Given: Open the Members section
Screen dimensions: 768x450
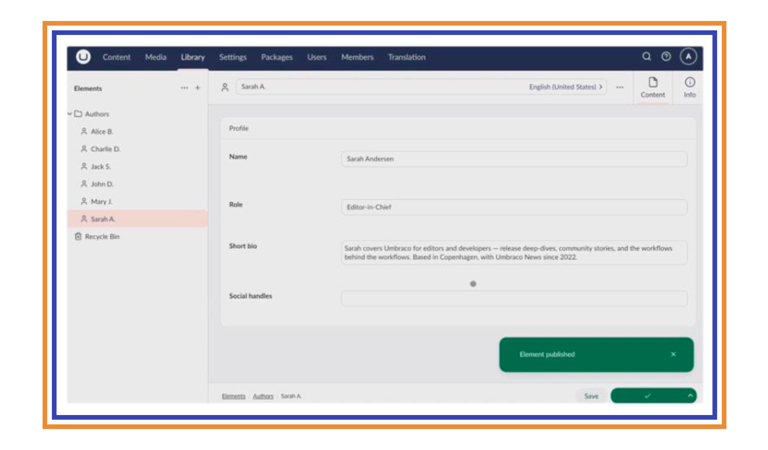Looking at the screenshot, I should point(358,57).
